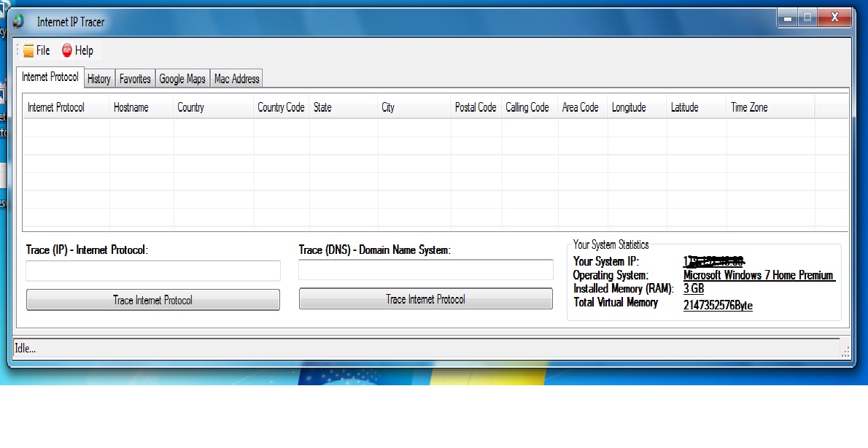This screenshot has width=868, height=448.
Task: Select the Internet Protocol tab
Action: tap(49, 77)
